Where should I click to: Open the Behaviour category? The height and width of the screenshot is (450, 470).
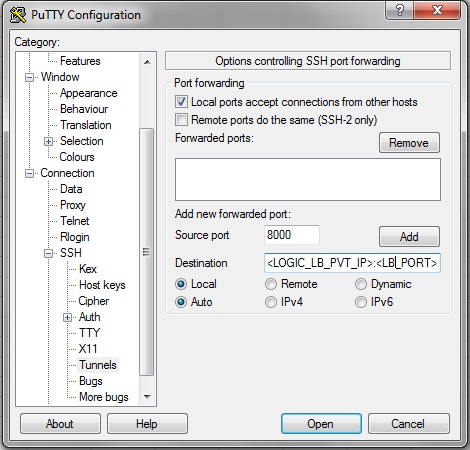[x=84, y=109]
